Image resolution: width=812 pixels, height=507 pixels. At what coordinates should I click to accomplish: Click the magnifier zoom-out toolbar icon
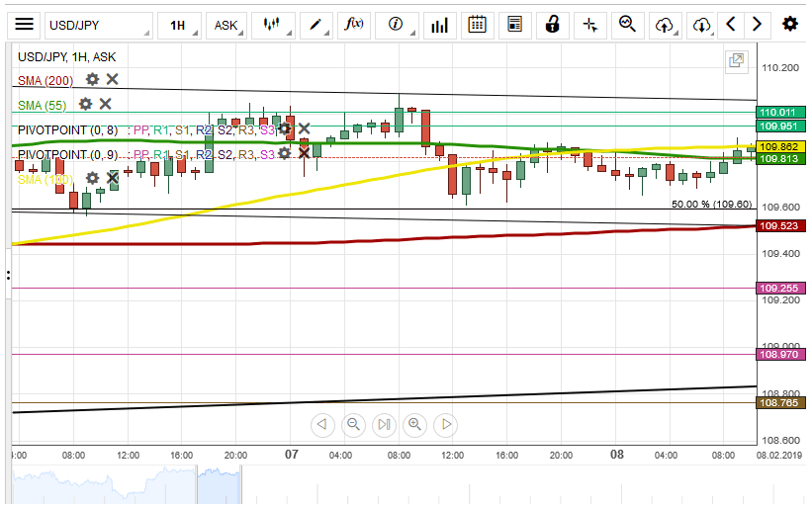[x=627, y=25]
